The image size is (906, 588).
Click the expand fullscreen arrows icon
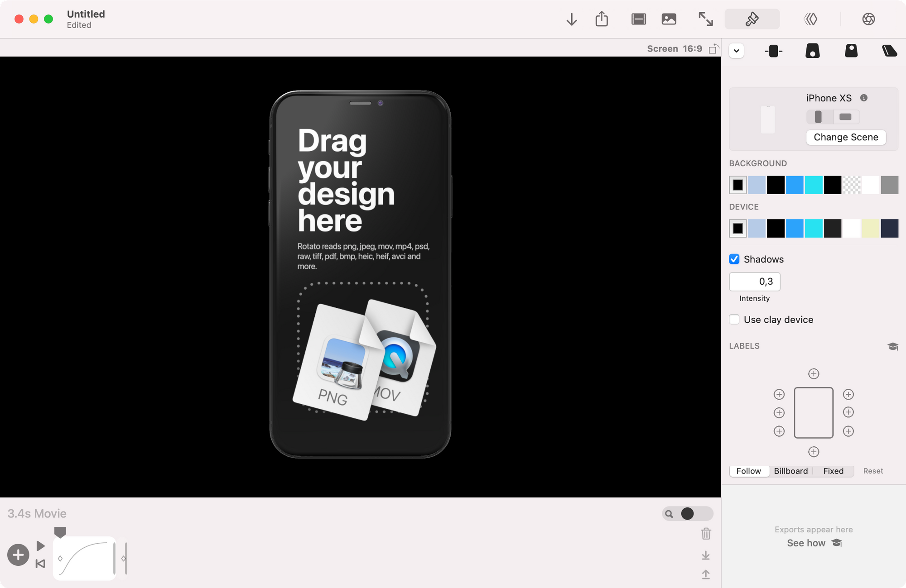pos(705,19)
